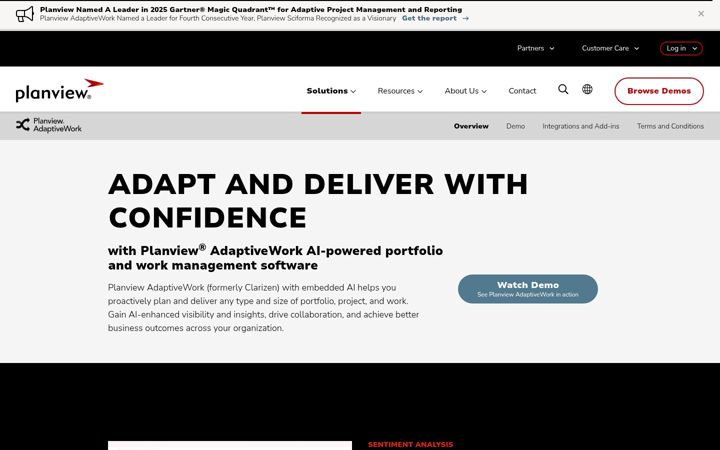Image resolution: width=720 pixels, height=450 pixels.
Task: Open the Log in dropdown
Action: coord(681,48)
